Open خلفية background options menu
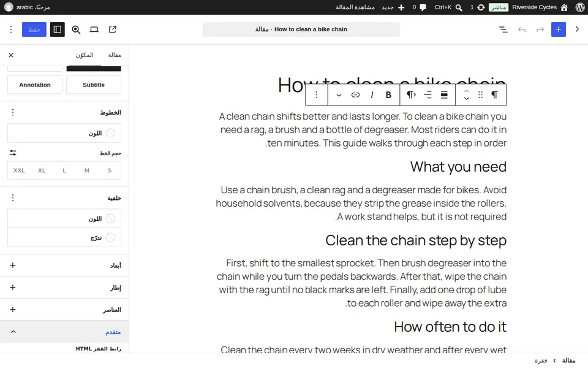The image size is (588, 368). [13, 198]
